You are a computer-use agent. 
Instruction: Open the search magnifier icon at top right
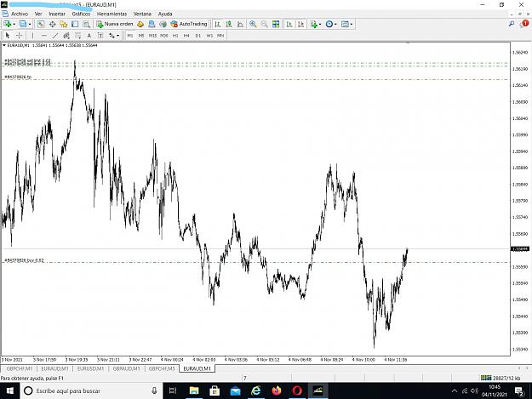(512, 24)
